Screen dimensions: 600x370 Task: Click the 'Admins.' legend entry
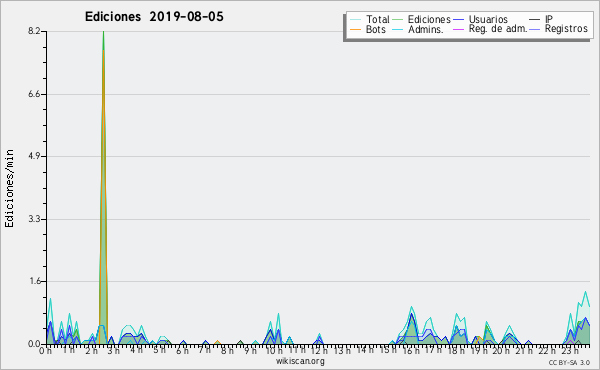pyautogui.click(x=418, y=29)
